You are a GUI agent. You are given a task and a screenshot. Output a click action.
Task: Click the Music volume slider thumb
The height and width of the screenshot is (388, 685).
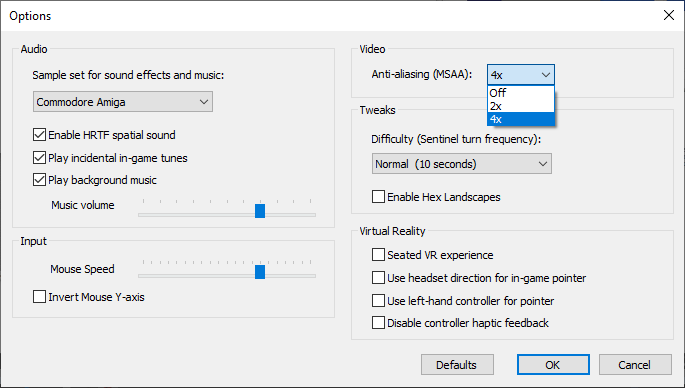click(x=260, y=211)
